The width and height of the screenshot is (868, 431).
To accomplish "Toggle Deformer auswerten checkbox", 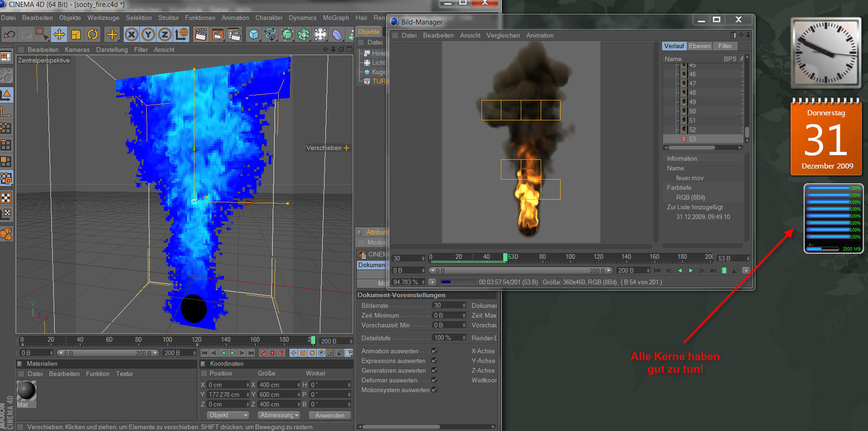I will [434, 380].
